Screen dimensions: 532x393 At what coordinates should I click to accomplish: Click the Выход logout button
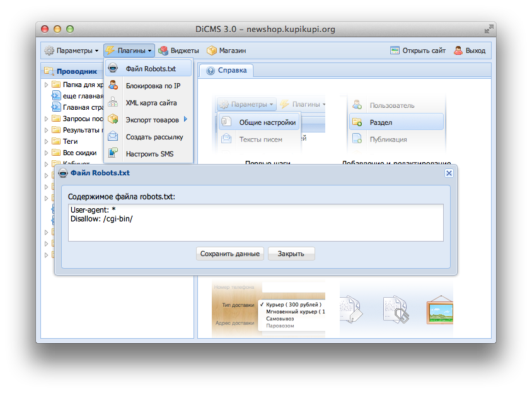tap(470, 50)
